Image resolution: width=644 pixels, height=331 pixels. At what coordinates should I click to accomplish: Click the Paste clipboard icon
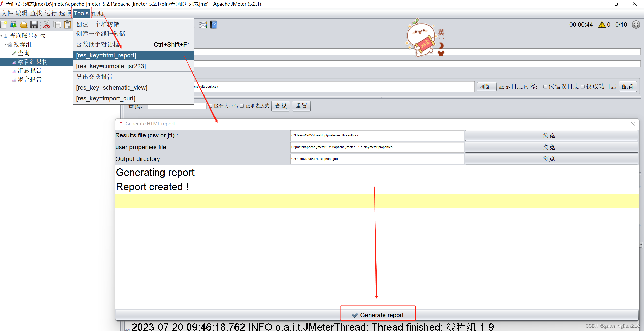pyautogui.click(x=67, y=25)
